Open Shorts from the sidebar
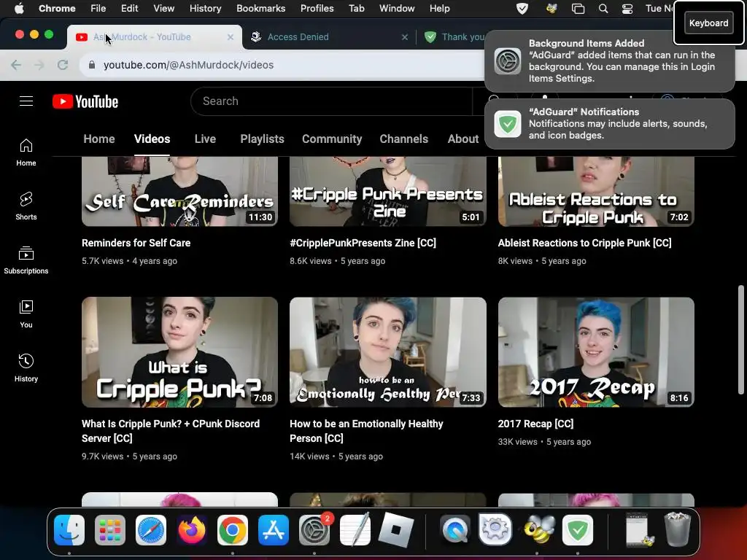The height and width of the screenshot is (560, 747). click(26, 206)
